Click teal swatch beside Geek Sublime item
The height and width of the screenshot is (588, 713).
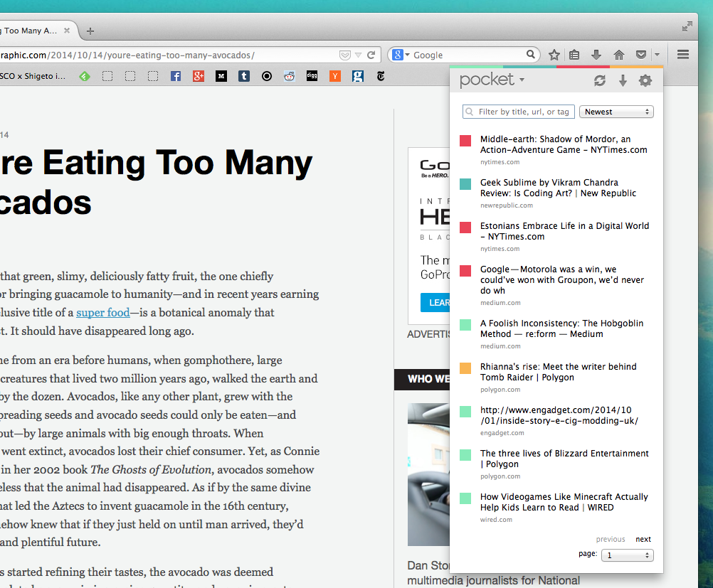point(465,184)
